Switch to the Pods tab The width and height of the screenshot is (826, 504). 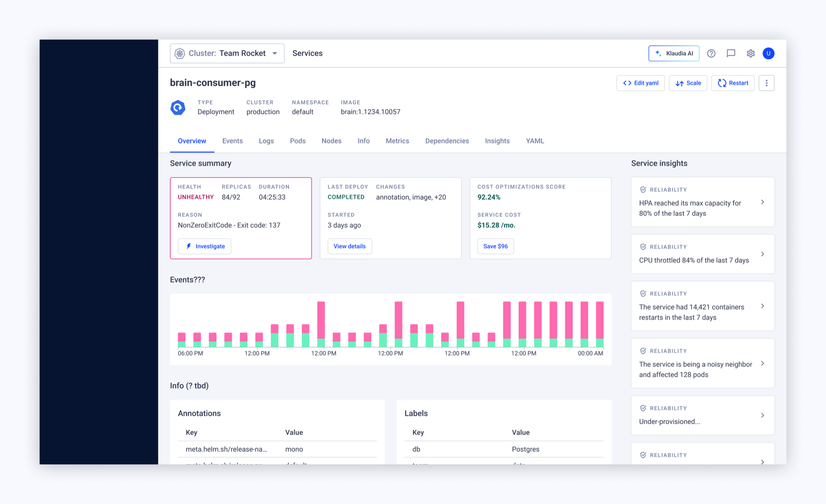(298, 141)
